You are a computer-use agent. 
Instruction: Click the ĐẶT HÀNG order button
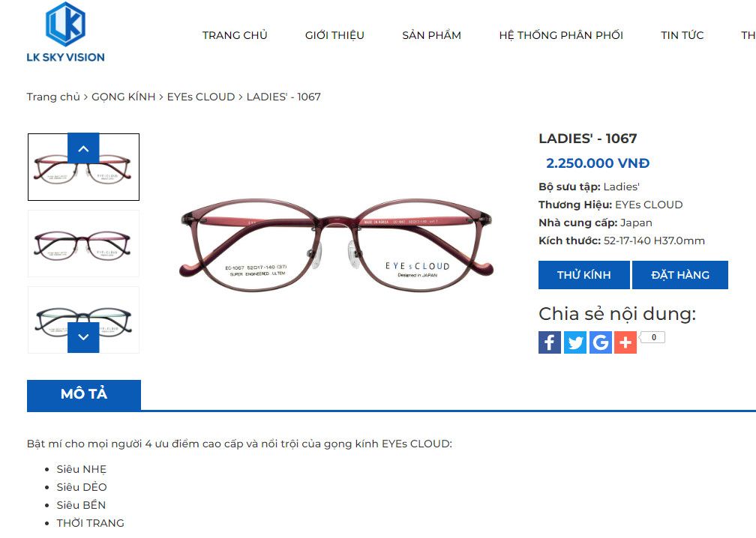(x=680, y=275)
